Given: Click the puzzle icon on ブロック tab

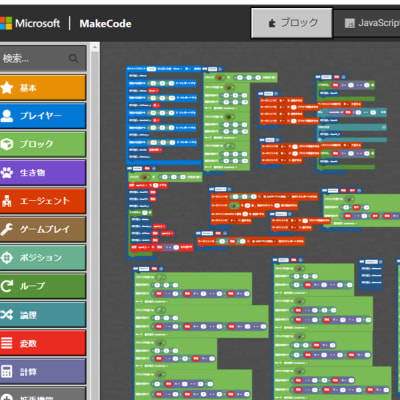Looking at the screenshot, I should tap(272, 23).
